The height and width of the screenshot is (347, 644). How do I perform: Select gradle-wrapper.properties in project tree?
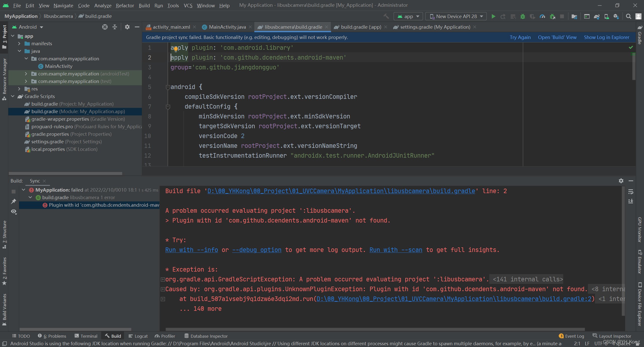60,119
